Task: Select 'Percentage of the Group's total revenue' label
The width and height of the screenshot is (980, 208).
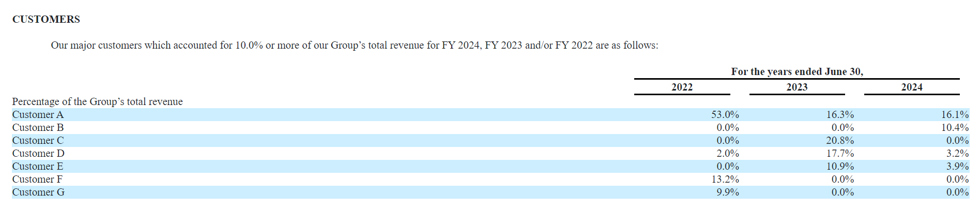Action: pos(97,101)
